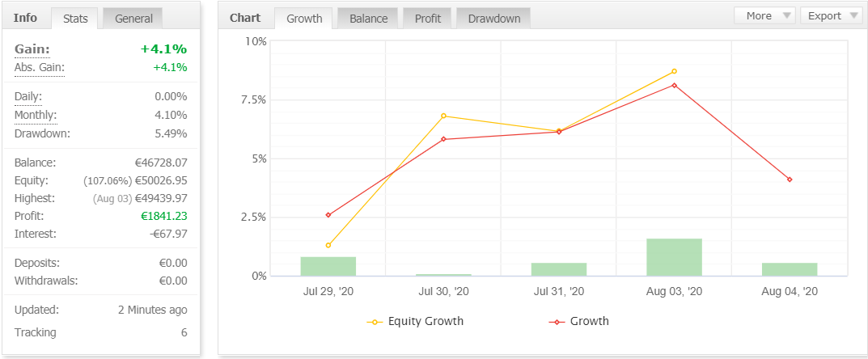Click the arrow beside More
This screenshot has height=359, width=868.
pyautogui.click(x=787, y=16)
